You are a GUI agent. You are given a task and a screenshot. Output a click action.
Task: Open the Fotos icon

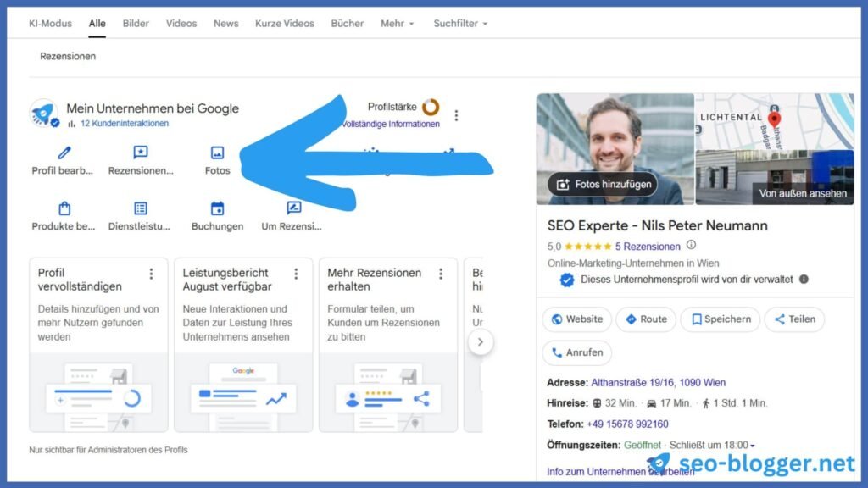point(217,152)
